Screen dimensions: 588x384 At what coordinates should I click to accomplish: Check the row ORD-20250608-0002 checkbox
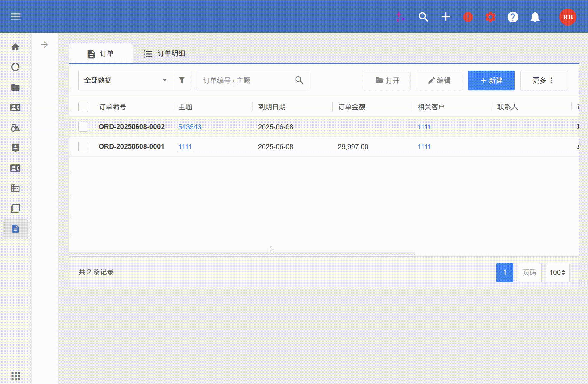coord(83,127)
